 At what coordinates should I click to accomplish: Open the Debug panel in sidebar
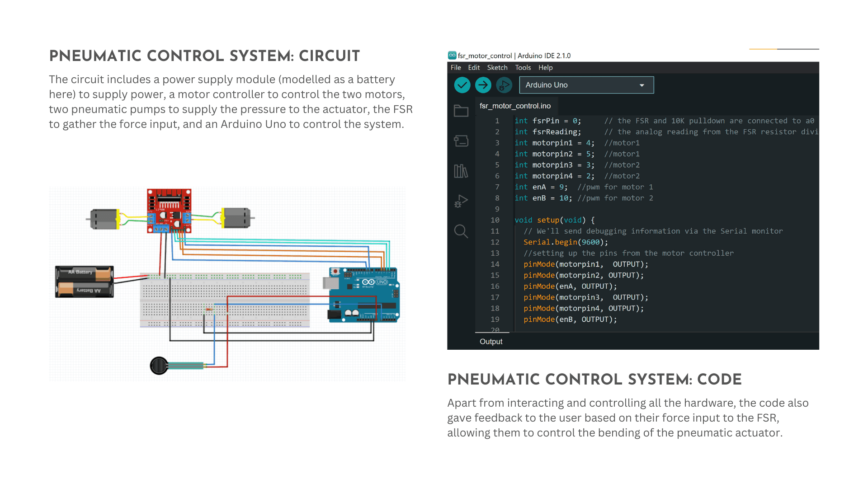tap(461, 201)
